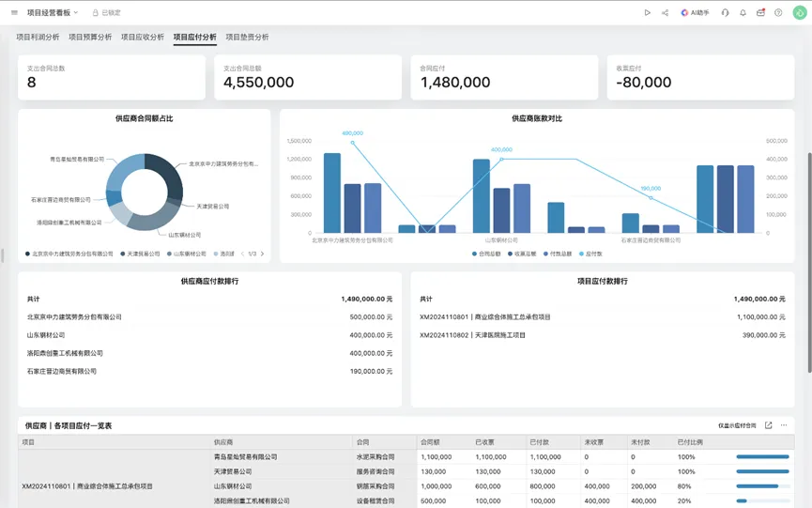Click XM2024110802 天津医院施工项目 row

point(472,335)
